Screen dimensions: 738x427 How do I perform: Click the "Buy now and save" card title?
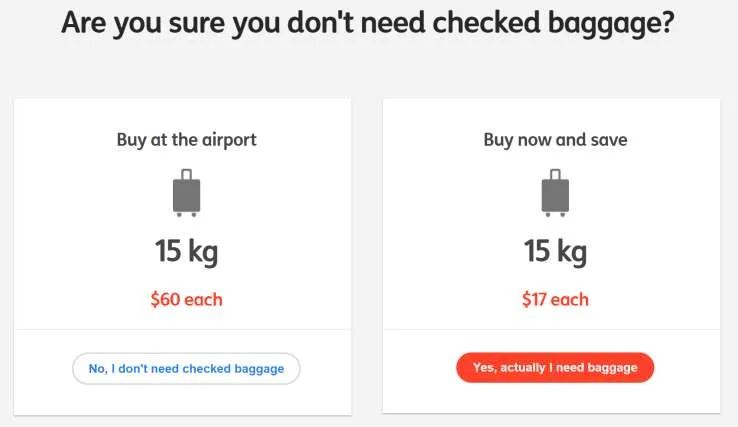(555, 140)
